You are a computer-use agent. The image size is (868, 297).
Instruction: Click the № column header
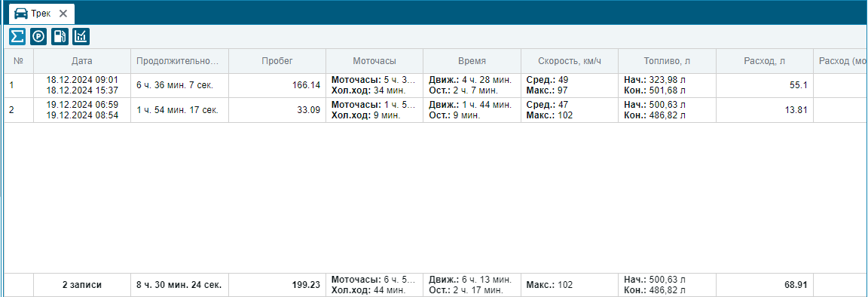(x=19, y=61)
